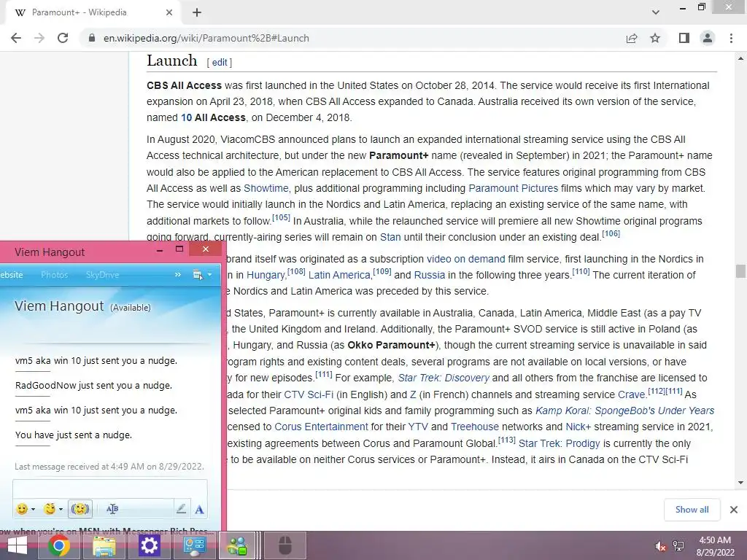Open the Star Trek: Discovery link

coord(444,378)
